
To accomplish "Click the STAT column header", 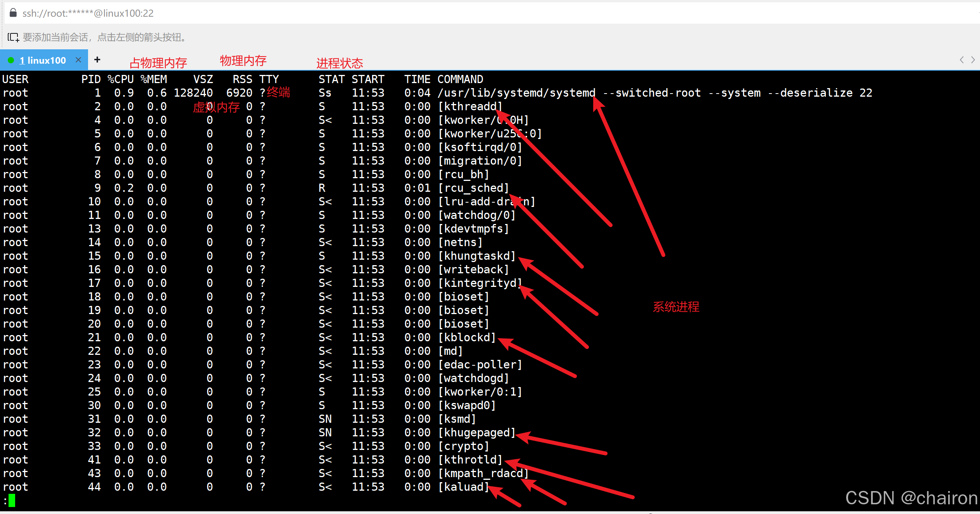I will pos(331,79).
